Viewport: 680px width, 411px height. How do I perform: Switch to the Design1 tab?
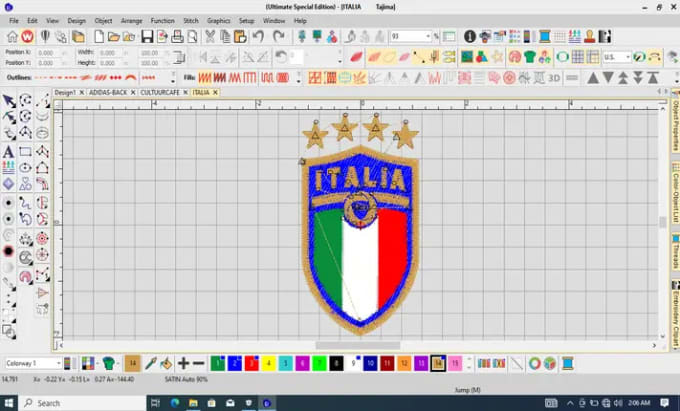(65, 92)
